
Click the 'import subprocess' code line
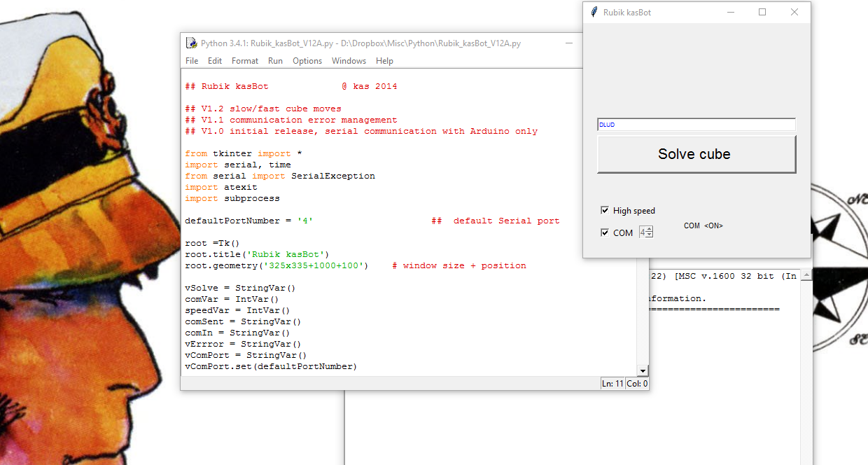[232, 198]
